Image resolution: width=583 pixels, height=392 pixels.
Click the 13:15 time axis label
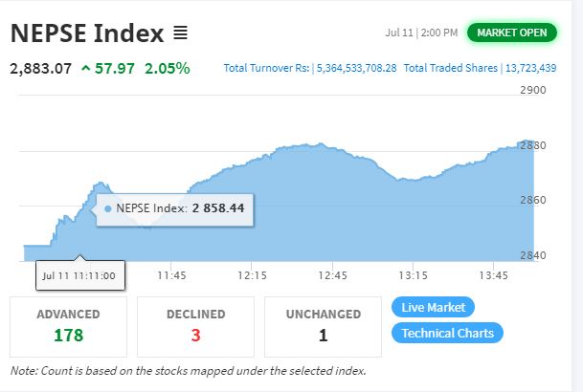414,275
